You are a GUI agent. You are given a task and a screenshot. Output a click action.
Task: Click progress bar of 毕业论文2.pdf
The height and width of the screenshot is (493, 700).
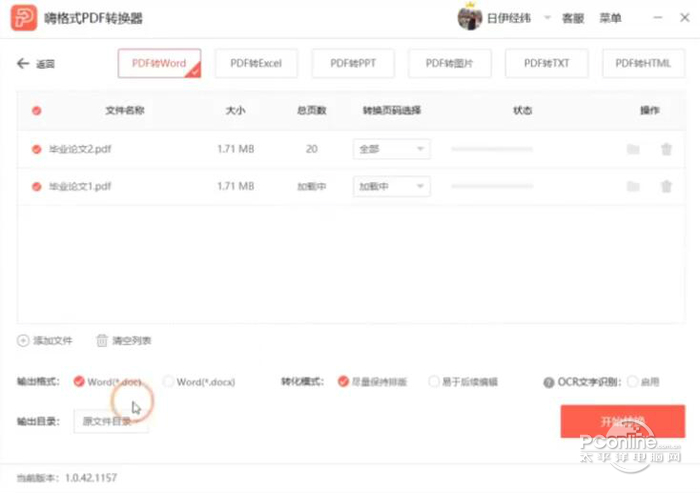click(492, 149)
